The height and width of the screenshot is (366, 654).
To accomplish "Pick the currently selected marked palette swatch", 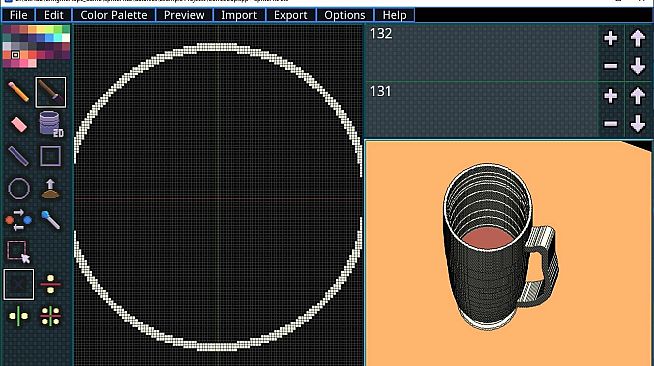I will coord(15,55).
